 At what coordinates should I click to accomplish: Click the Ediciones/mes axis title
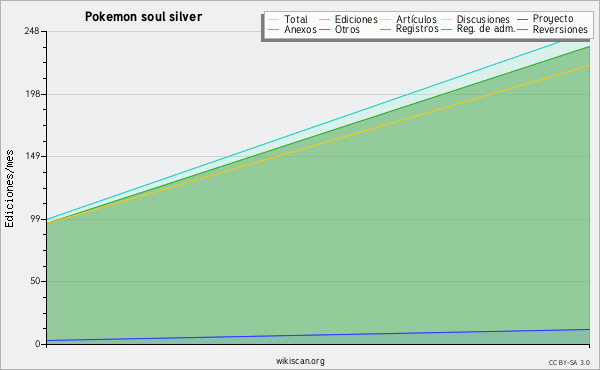tap(9, 189)
